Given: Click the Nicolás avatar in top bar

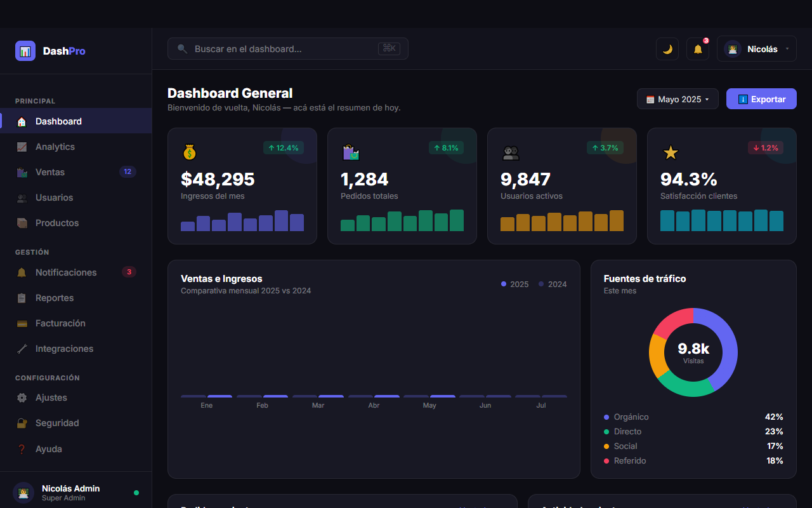Looking at the screenshot, I should (x=733, y=49).
